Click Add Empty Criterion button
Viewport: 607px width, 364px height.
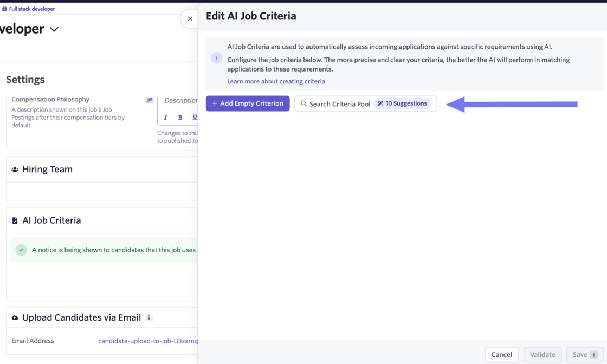coord(248,103)
